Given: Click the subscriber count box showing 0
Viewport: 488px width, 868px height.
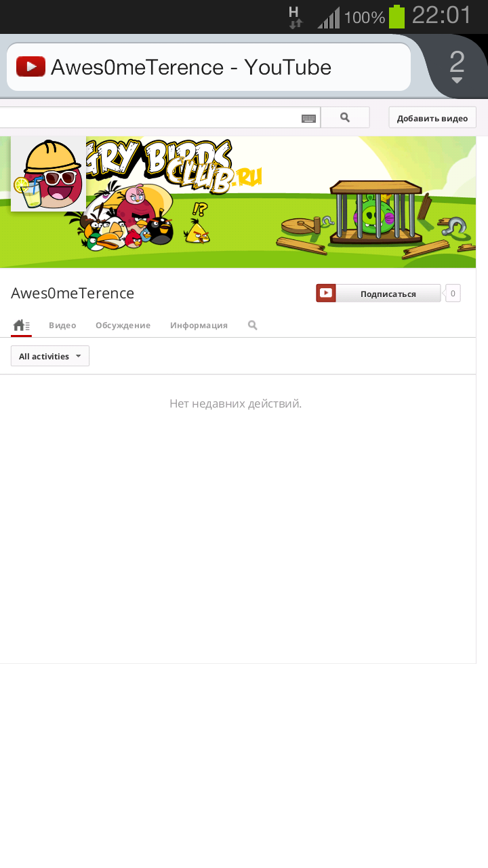Looking at the screenshot, I should [x=453, y=293].
